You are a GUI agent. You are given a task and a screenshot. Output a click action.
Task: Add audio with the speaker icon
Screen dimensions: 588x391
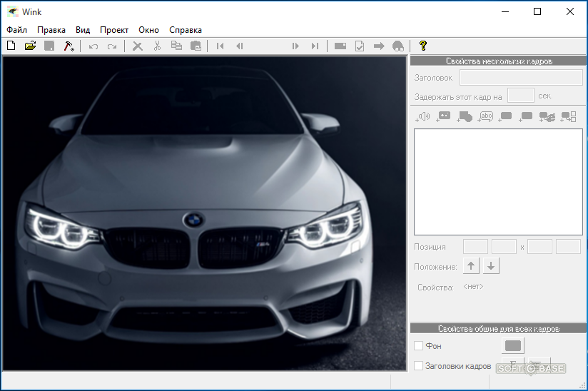click(x=422, y=117)
